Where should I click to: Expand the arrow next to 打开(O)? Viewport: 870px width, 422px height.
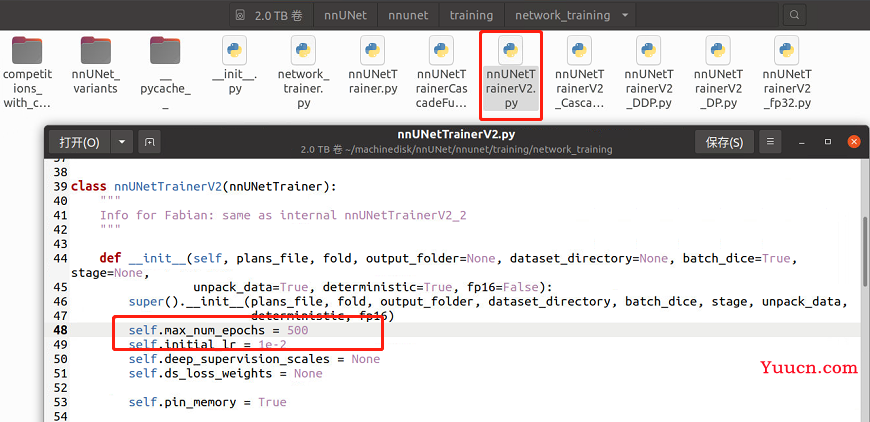click(x=122, y=142)
